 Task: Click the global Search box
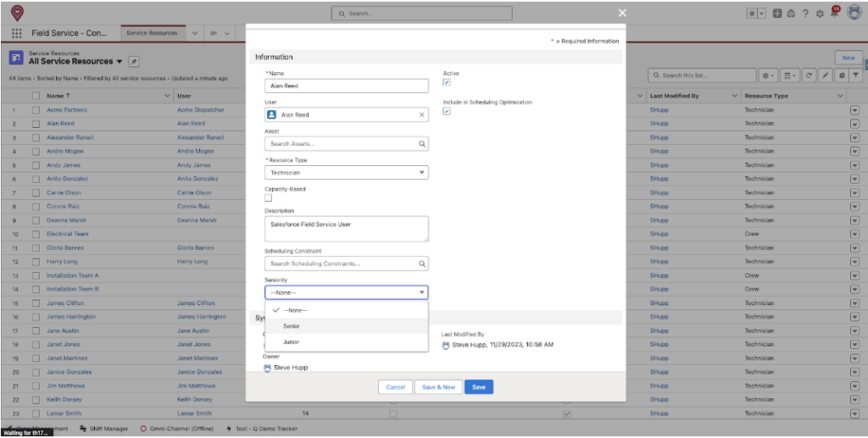tap(422, 14)
